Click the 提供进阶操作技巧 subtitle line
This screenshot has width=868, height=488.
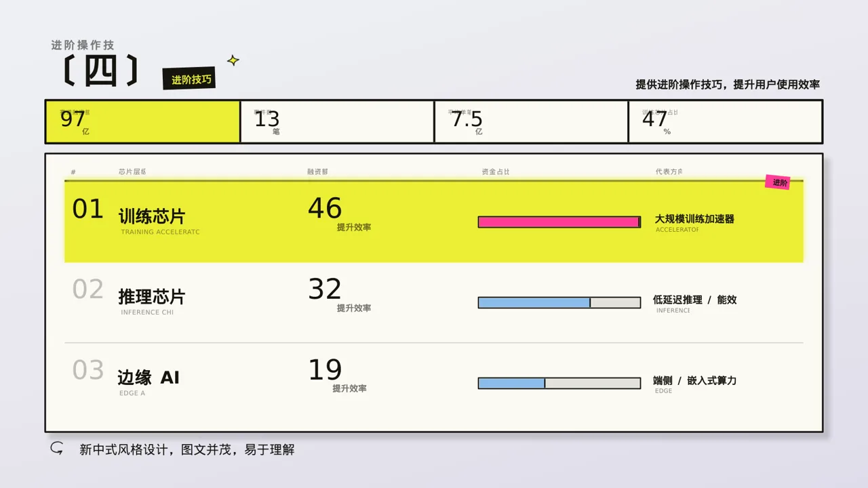pyautogui.click(x=728, y=85)
